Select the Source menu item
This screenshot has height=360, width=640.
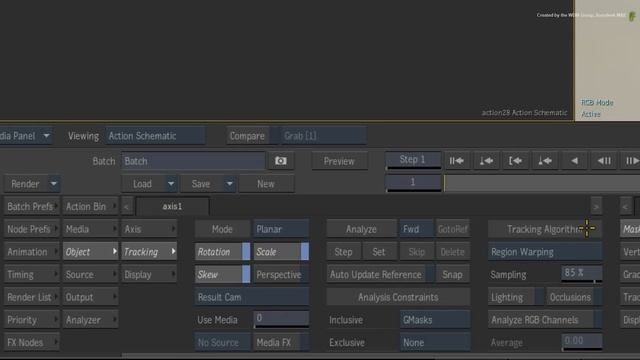tap(91, 275)
